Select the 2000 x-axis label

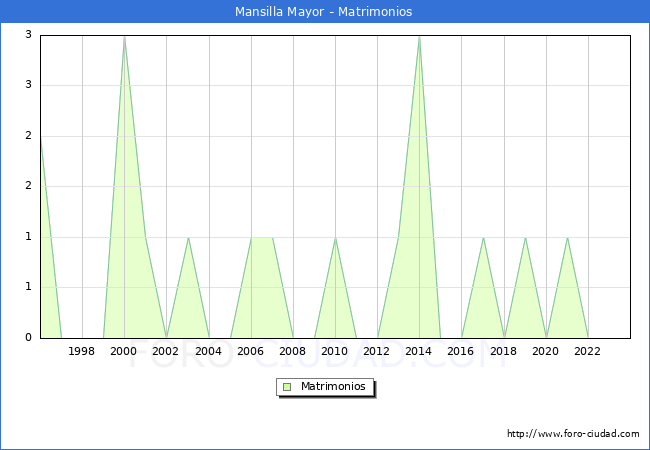(x=124, y=351)
